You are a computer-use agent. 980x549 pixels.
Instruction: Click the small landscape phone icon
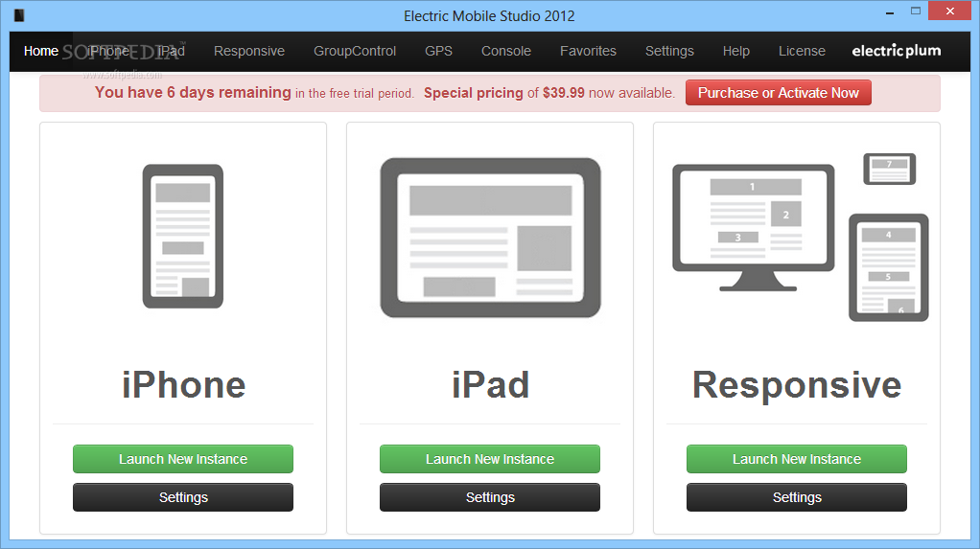tap(889, 169)
